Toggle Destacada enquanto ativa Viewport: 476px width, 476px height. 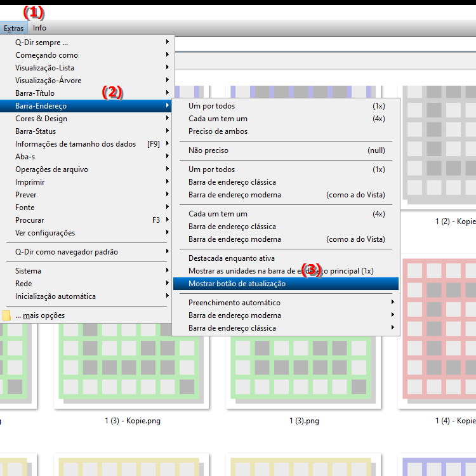coord(286,258)
